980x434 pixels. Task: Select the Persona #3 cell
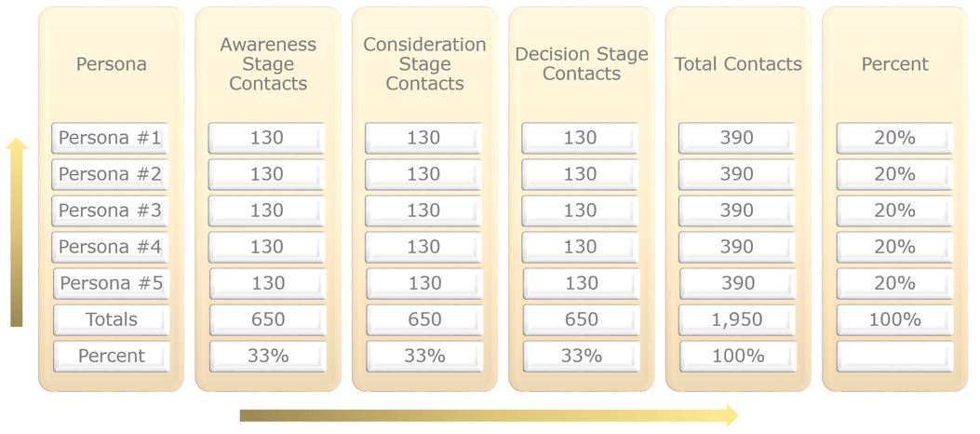(x=111, y=210)
